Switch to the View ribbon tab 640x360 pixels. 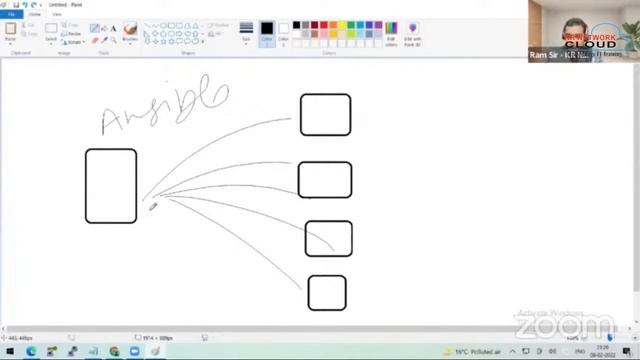(56, 14)
